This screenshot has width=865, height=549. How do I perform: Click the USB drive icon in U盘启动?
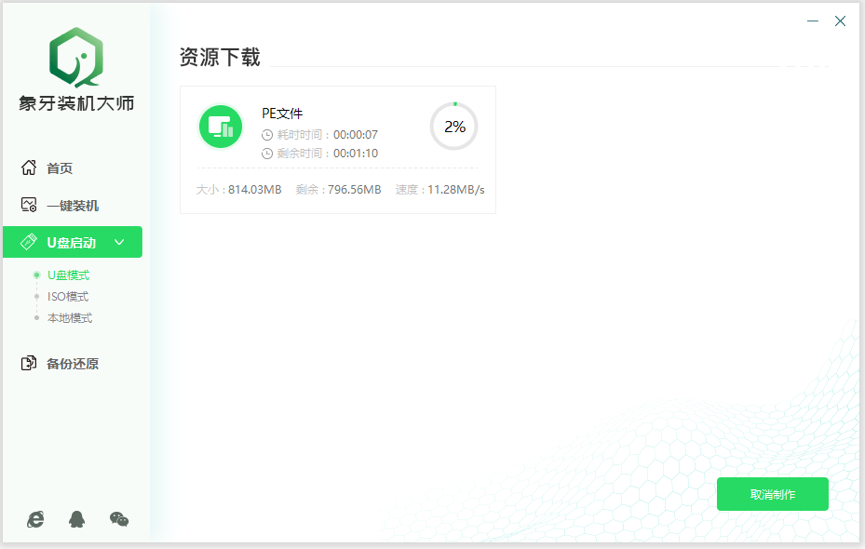[29, 242]
